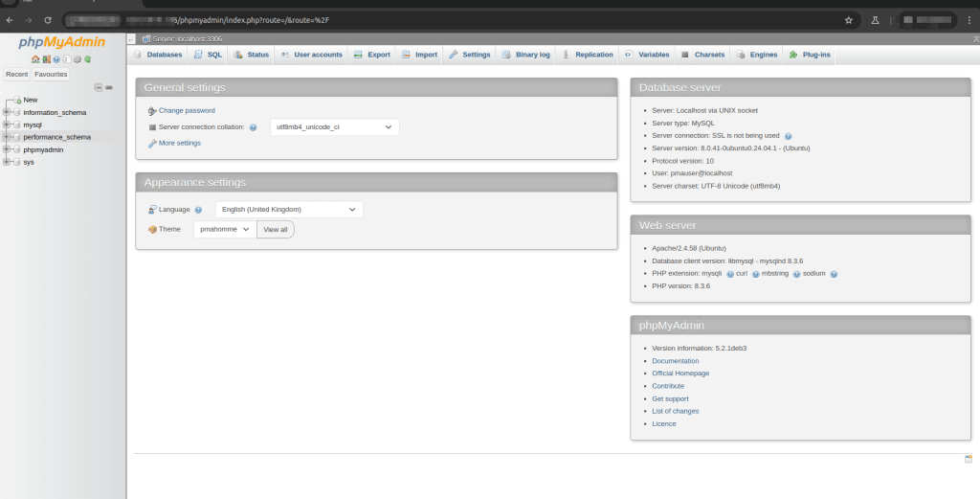Open the Databases tab
The height and width of the screenshot is (499, 980).
point(158,55)
